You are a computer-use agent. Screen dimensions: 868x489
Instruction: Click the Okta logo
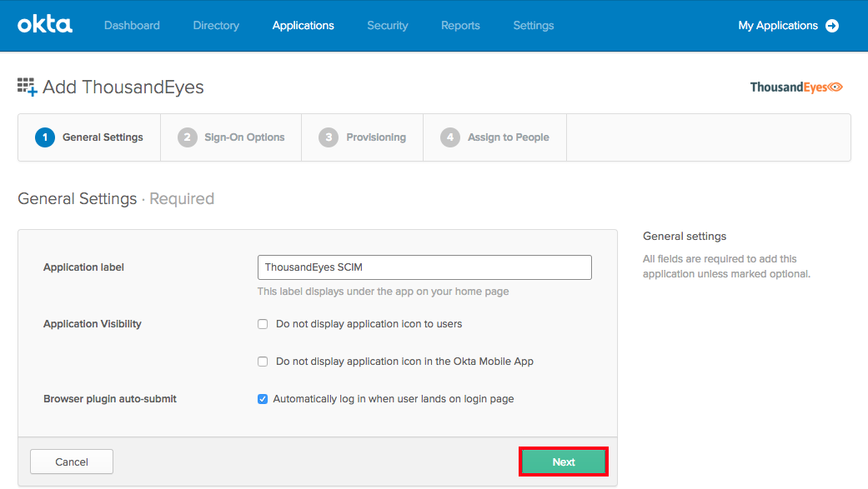pyautogui.click(x=45, y=25)
